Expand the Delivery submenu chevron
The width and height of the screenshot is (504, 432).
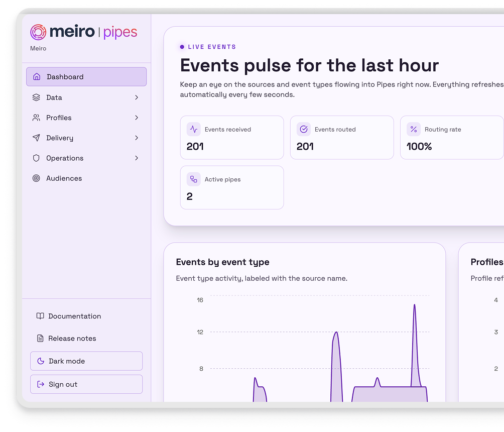[x=137, y=138]
